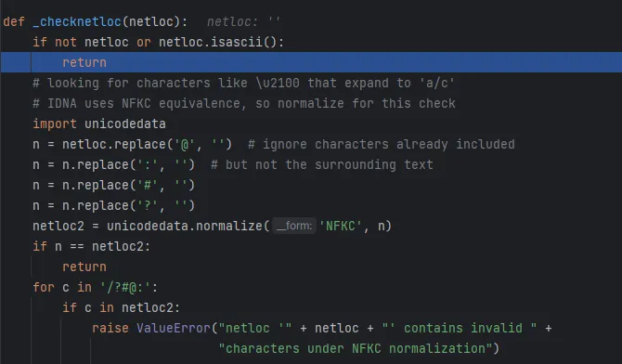The height and width of the screenshot is (364, 622).
Task: Click the IDNA uses NFKC equivalence comment
Action: click(x=244, y=103)
